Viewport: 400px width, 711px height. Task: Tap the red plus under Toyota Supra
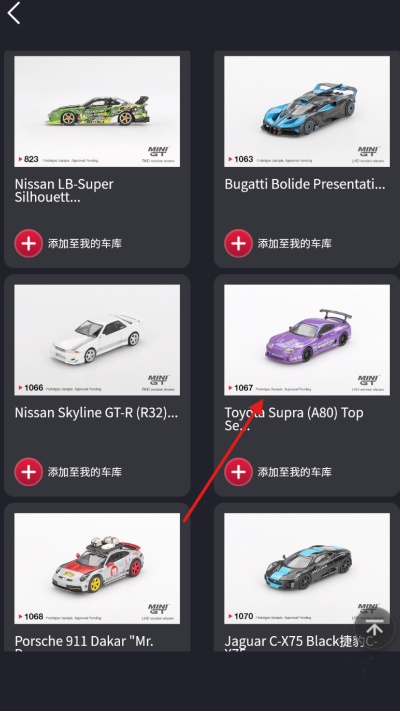[239, 472]
